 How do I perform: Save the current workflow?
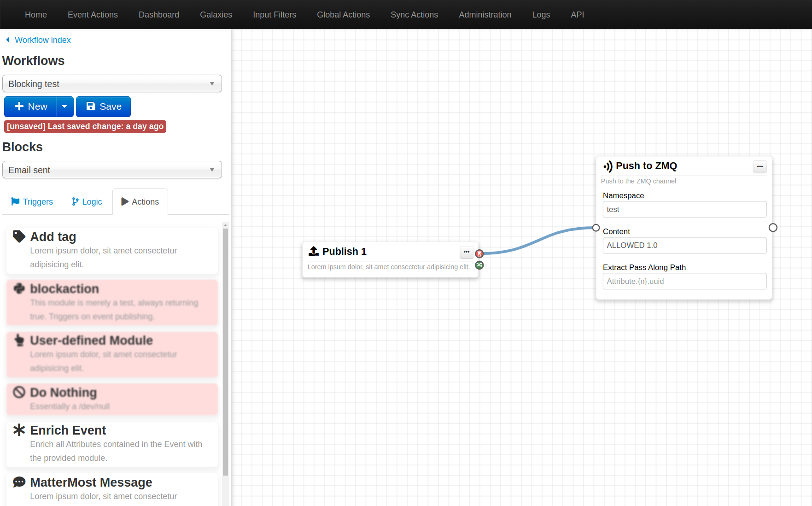click(x=104, y=106)
